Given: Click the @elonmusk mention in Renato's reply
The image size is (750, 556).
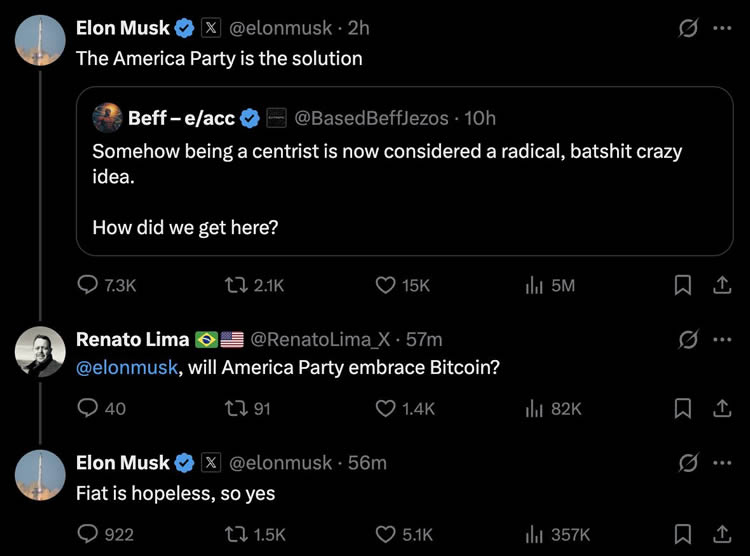Looking at the screenshot, I should coord(126,367).
